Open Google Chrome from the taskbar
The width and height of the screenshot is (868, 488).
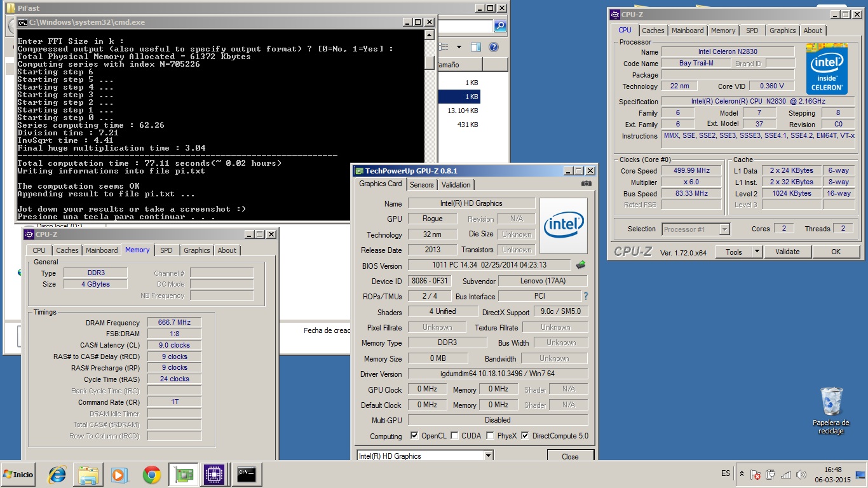[151, 475]
